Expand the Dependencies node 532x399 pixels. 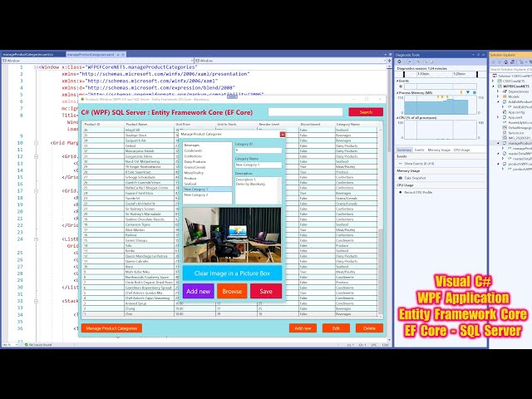[x=499, y=91]
